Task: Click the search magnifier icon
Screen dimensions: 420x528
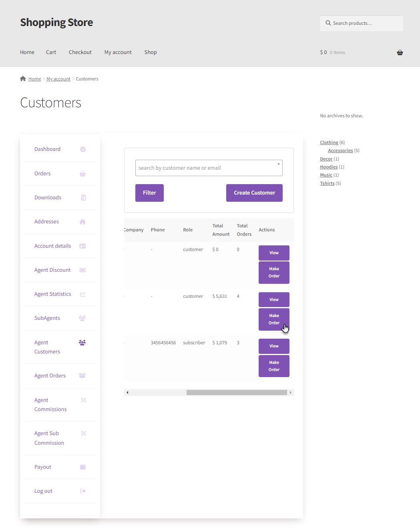Action: [328, 23]
